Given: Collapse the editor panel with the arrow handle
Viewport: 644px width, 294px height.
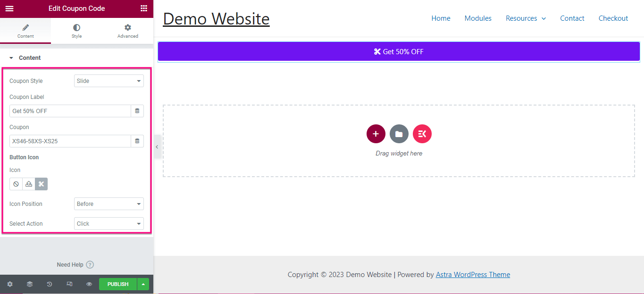Looking at the screenshot, I should click(157, 147).
